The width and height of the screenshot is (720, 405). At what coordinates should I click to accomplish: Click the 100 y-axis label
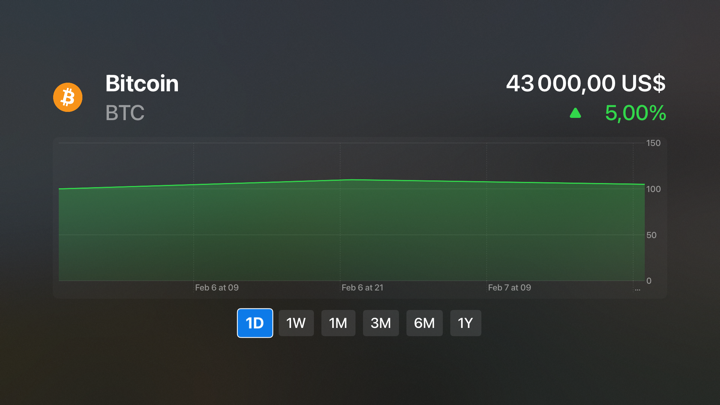click(x=653, y=189)
